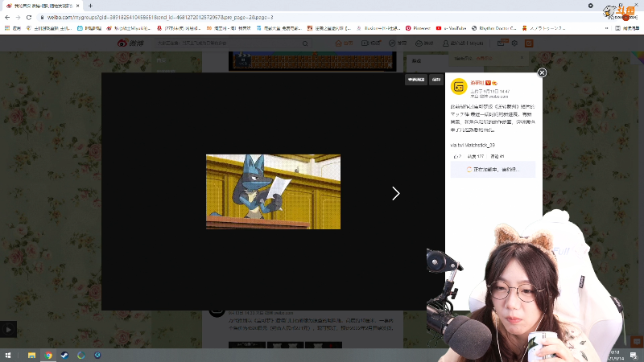
Task: Open the Pinterest bookmark
Action: [418, 28]
